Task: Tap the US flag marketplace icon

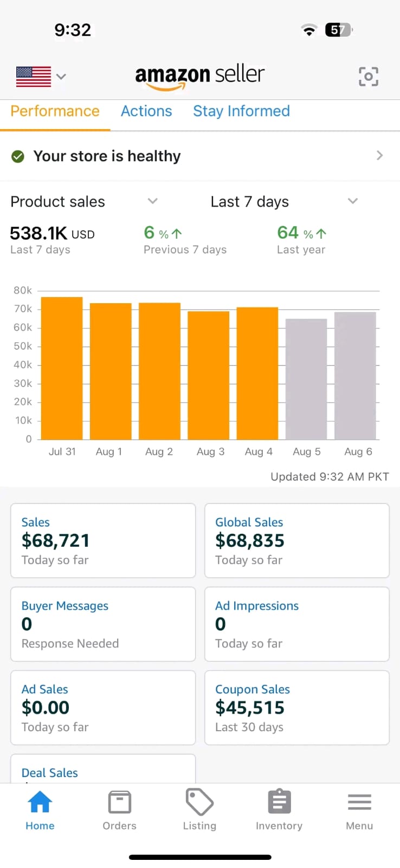Action: click(34, 76)
